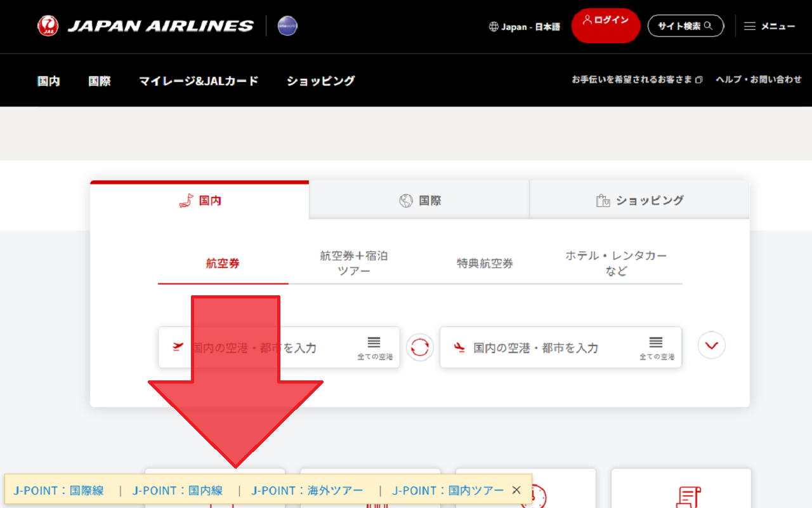Select the 特典航空券 sub-tab

(485, 264)
